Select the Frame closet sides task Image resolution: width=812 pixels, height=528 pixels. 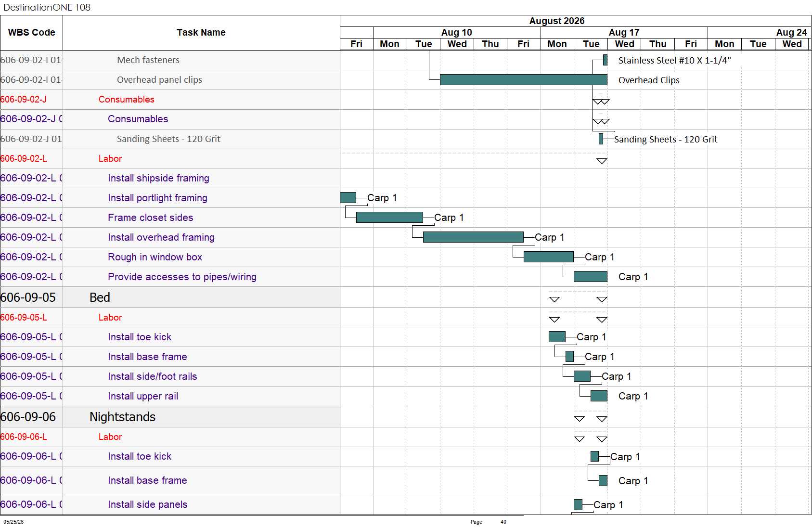(x=151, y=218)
